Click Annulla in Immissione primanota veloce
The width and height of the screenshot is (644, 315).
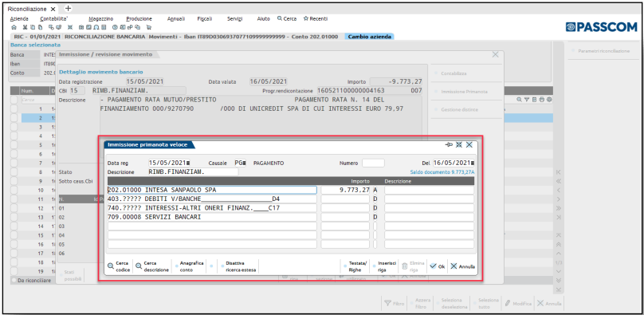click(463, 266)
